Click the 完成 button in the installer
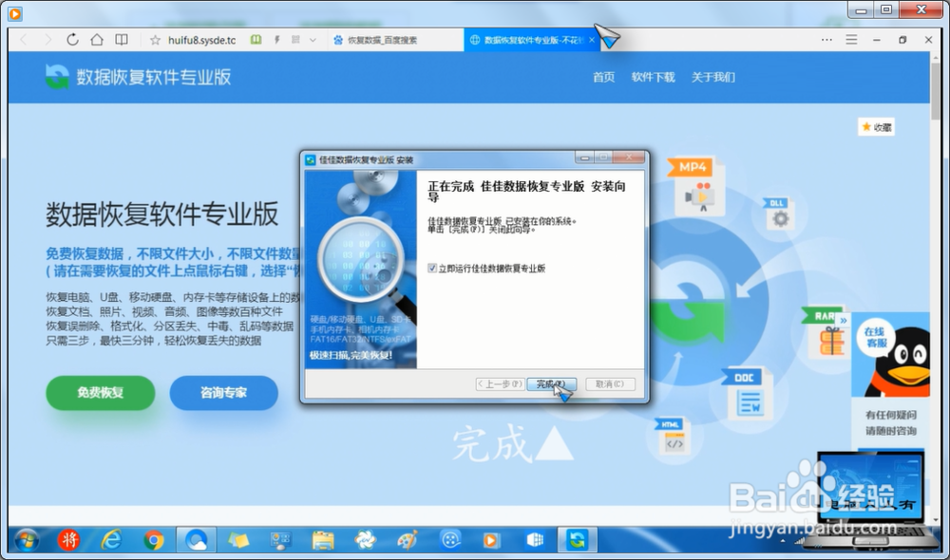950x560 pixels. pyautogui.click(x=551, y=383)
